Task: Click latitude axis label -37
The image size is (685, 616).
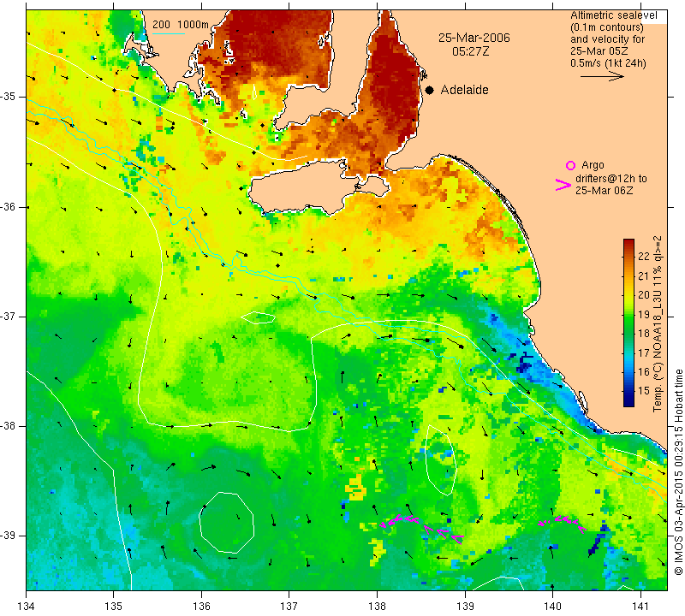Action: 9,316
